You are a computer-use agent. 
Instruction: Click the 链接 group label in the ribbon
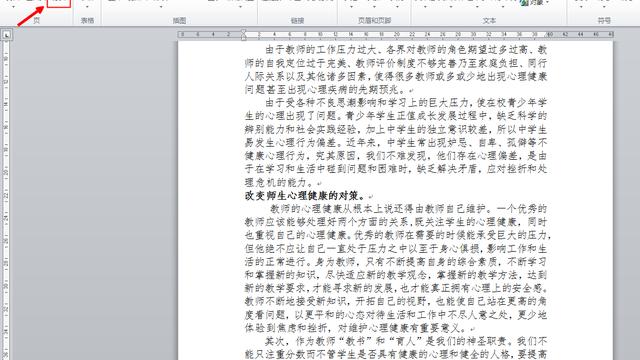pos(298,20)
